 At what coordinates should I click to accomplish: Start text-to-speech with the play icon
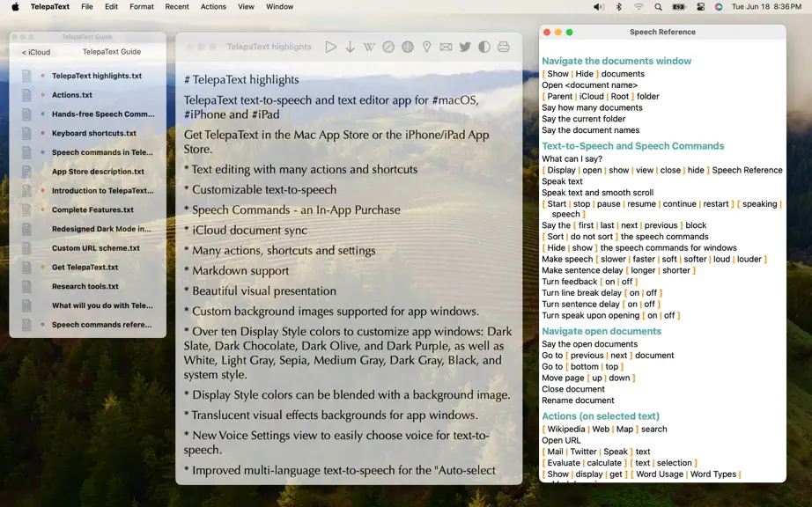pos(331,47)
